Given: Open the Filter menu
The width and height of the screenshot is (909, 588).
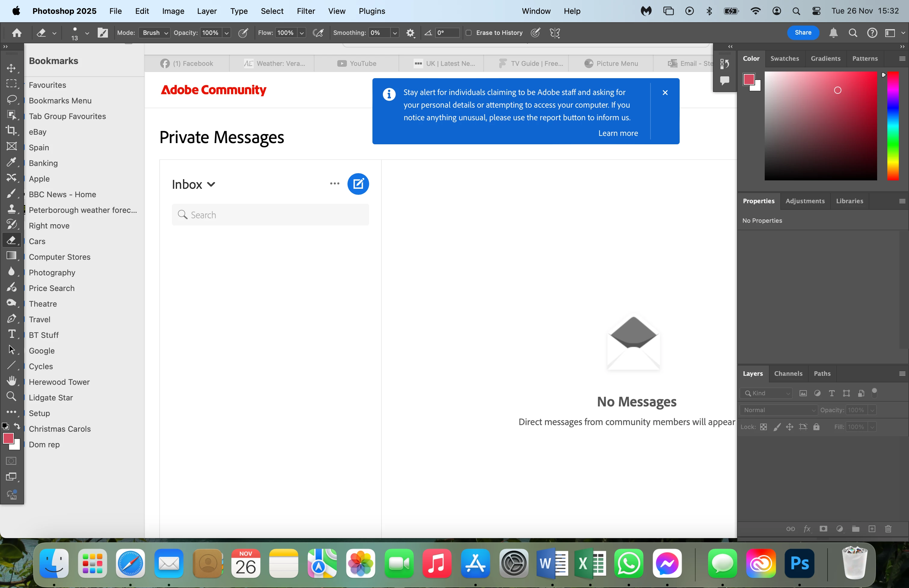Looking at the screenshot, I should [x=306, y=11].
